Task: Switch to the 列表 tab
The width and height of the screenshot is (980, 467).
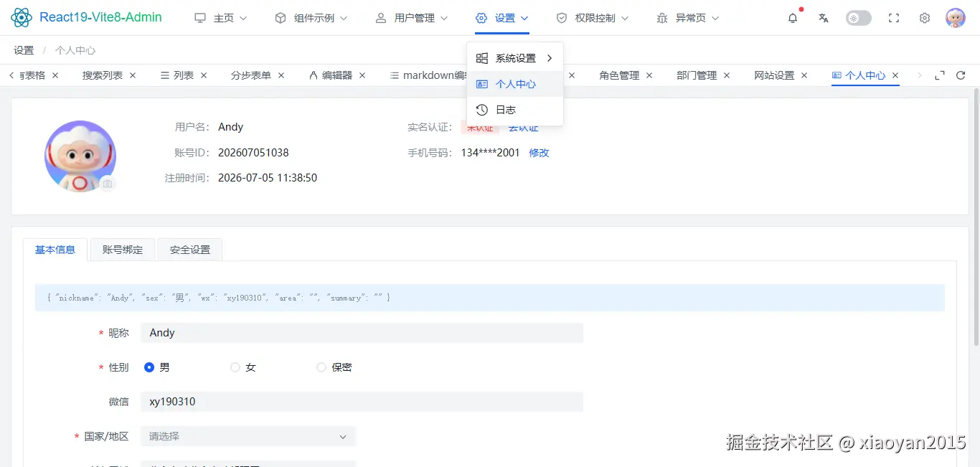Action: [177, 75]
